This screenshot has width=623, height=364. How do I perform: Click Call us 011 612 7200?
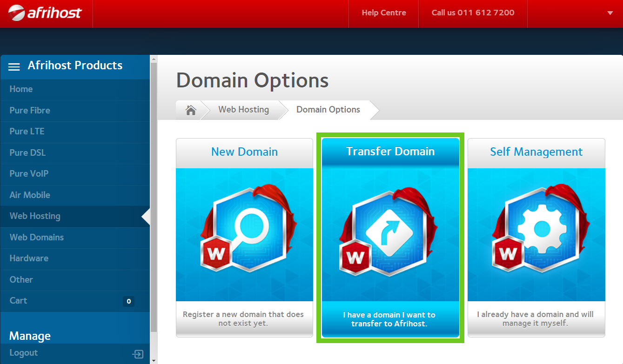(473, 13)
